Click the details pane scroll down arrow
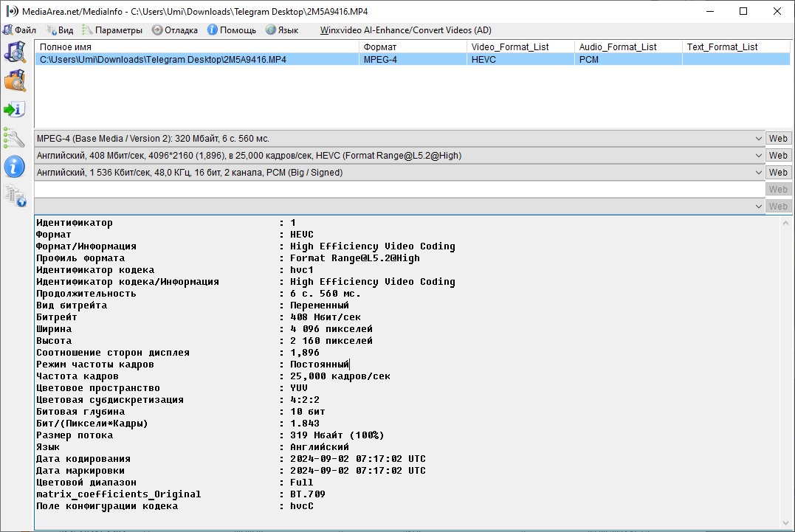 coord(785,522)
